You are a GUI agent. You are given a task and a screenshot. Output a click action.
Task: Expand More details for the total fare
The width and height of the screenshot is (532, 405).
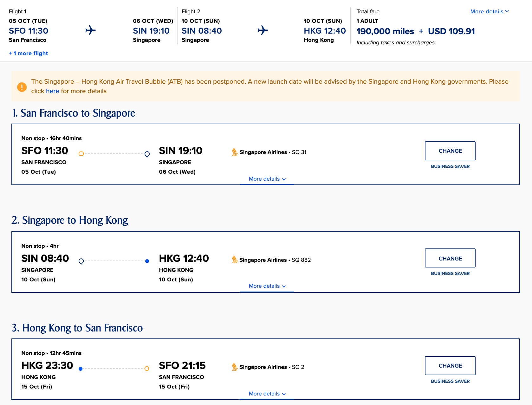pos(489,11)
